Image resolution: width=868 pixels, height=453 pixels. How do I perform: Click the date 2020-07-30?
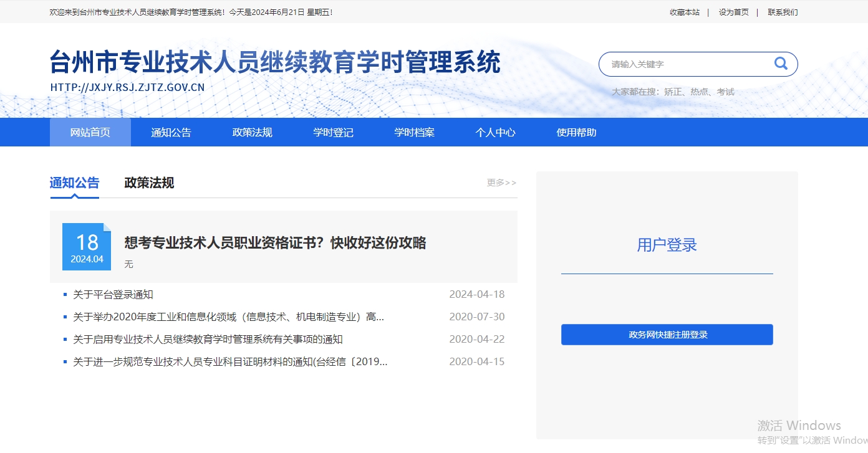[x=477, y=317]
